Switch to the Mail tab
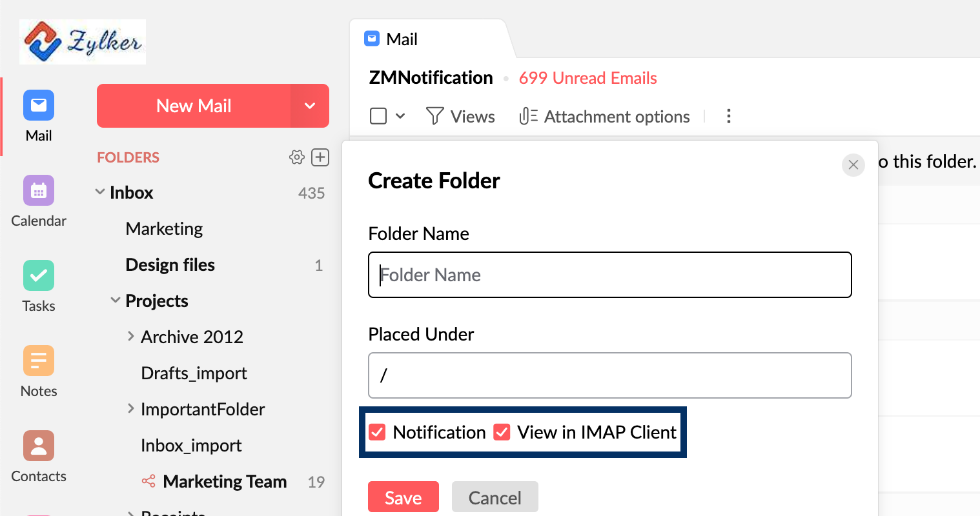 coord(401,39)
